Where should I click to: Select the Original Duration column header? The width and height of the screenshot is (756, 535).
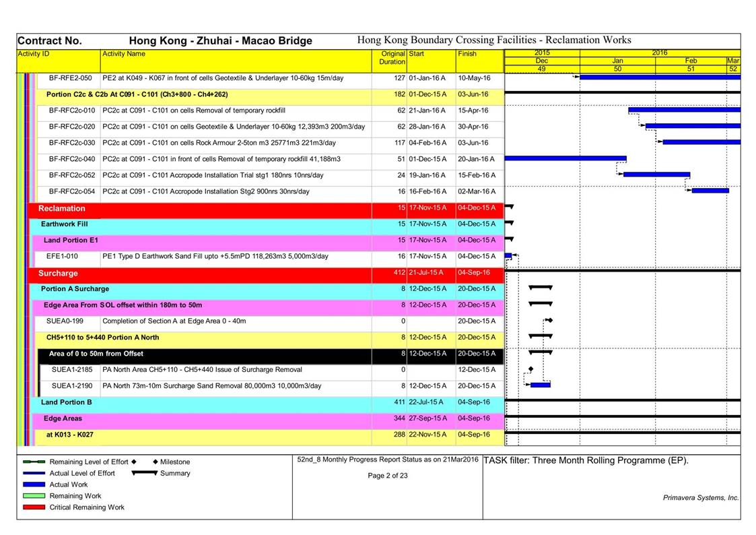pos(390,61)
